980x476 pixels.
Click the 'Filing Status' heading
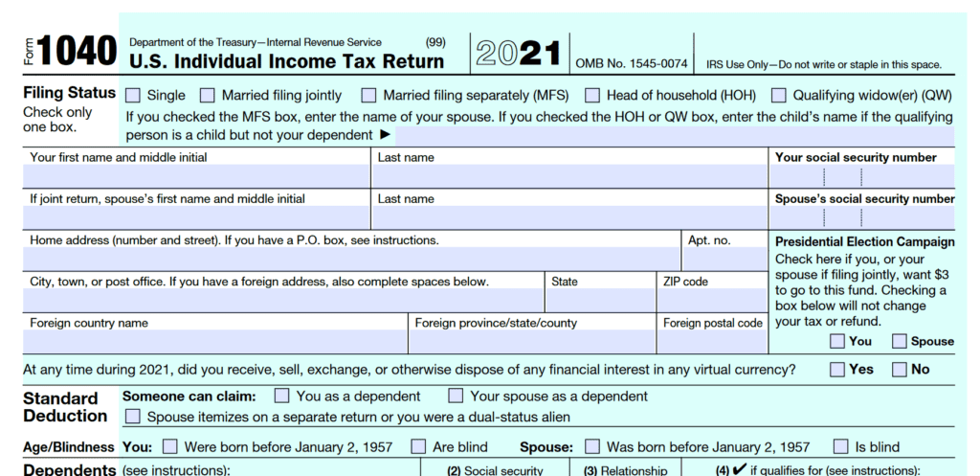[69, 93]
